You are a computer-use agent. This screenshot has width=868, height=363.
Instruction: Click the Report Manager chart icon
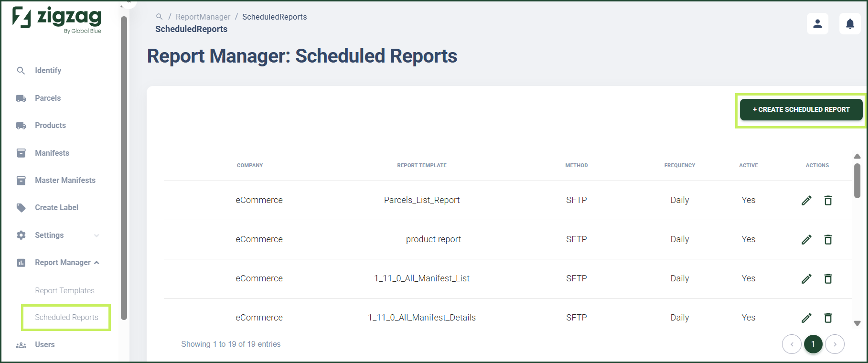click(21, 263)
